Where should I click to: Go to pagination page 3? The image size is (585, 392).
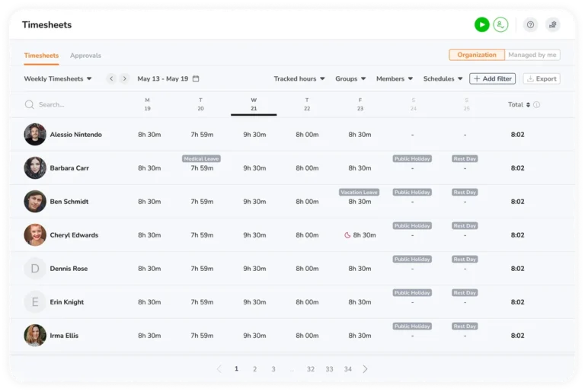coord(273,369)
